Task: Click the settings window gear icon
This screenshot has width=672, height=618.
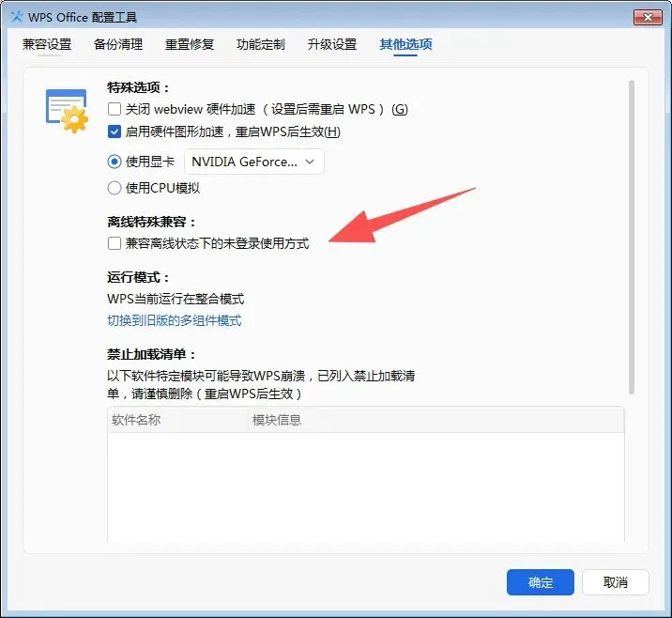Action: (67, 112)
